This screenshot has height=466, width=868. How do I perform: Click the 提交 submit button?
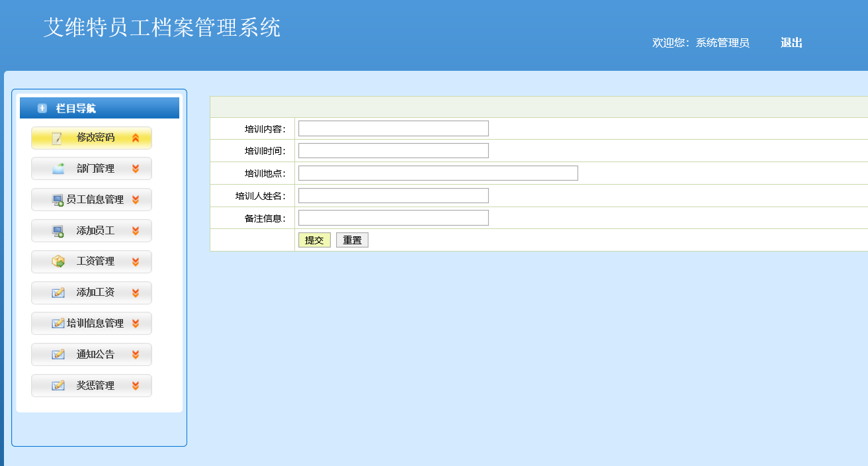coord(314,240)
